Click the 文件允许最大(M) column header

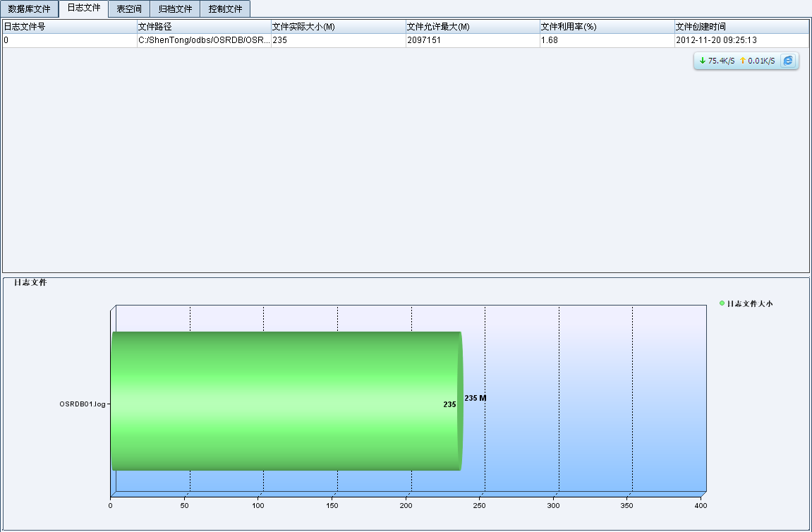point(472,27)
